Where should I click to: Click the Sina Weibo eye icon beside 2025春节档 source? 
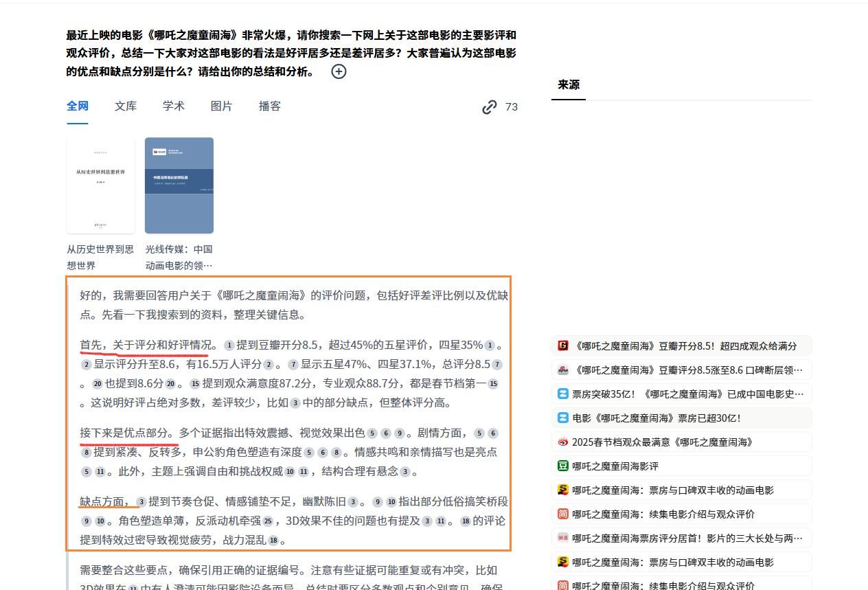coord(562,442)
